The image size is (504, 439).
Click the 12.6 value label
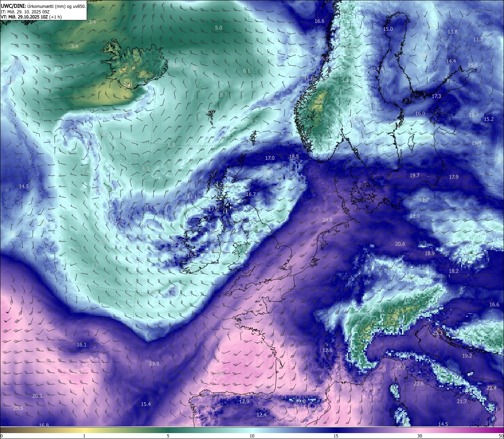pyautogui.click(x=327, y=350)
